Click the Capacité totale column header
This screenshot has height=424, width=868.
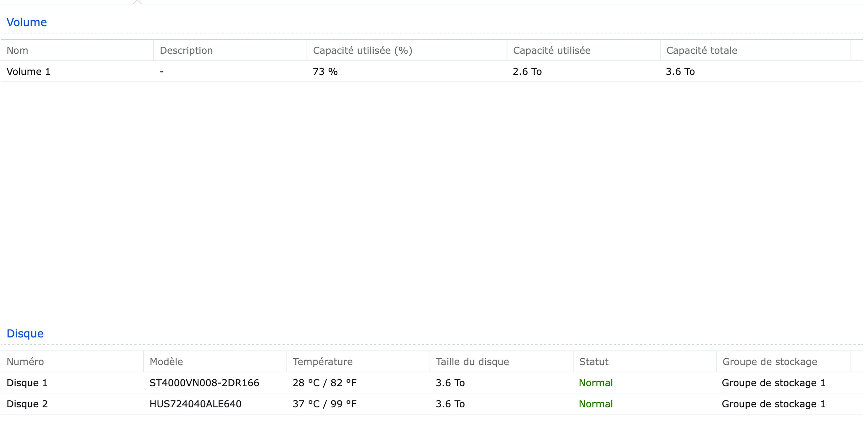(702, 50)
